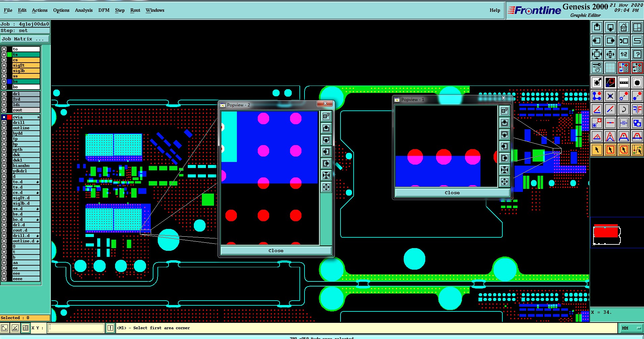644x339 pixels.
Task: Open the MM units dropdown
Action: pos(631,328)
